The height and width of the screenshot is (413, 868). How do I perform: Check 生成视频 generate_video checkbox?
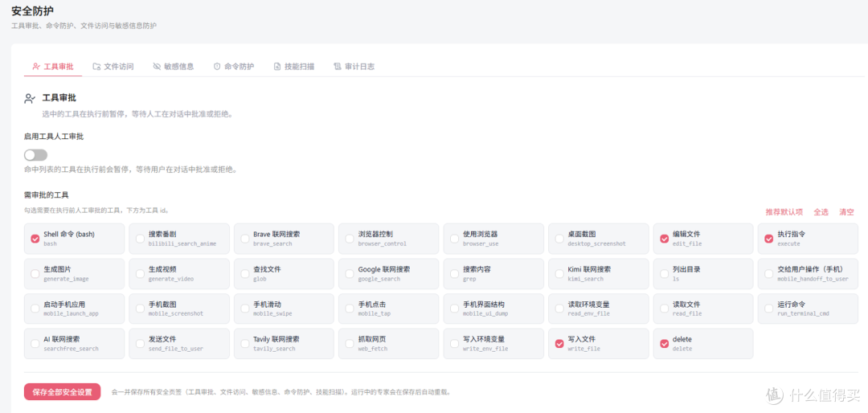click(x=140, y=273)
